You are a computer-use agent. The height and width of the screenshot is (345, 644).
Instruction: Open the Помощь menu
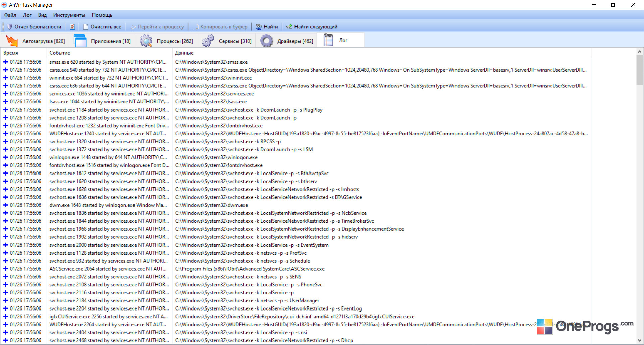(102, 15)
